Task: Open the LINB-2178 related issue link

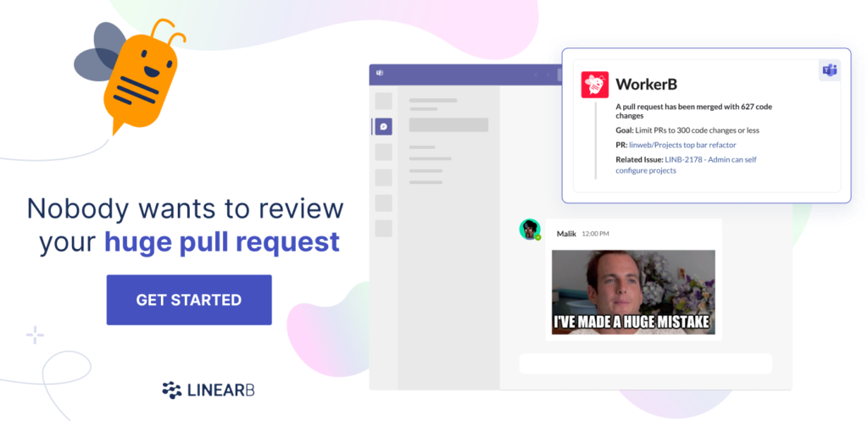Action: pyautogui.click(x=687, y=165)
